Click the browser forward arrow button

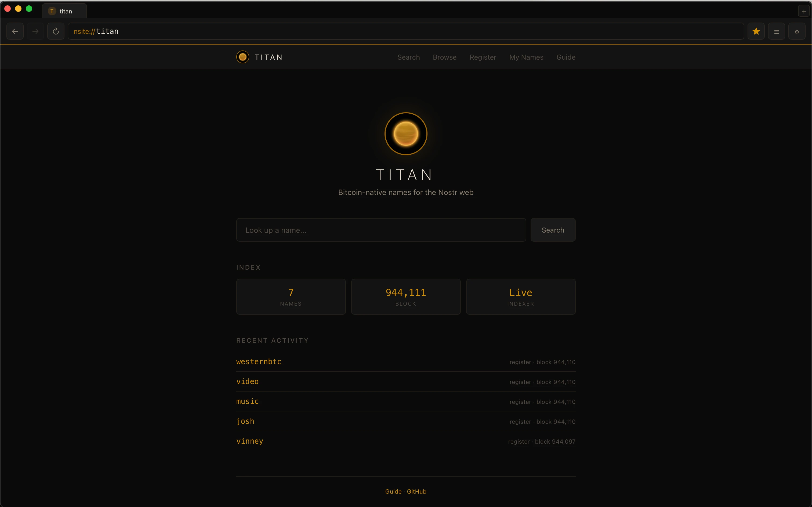tap(35, 31)
